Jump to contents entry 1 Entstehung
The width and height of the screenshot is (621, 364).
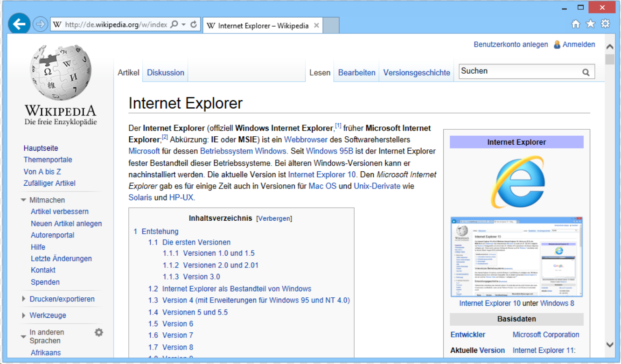156,231
